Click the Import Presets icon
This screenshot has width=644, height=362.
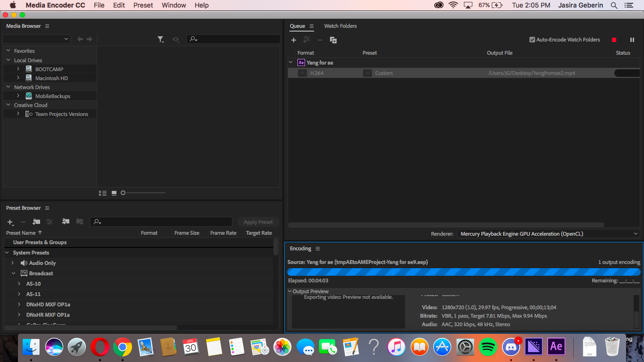pos(66,222)
